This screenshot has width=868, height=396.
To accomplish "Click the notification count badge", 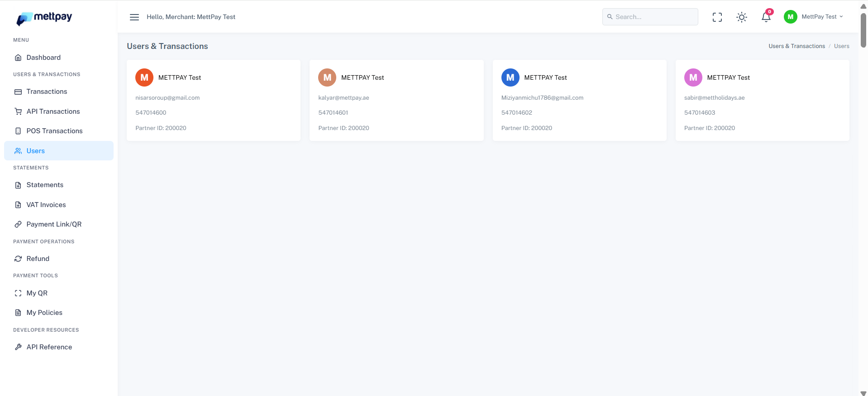I will [769, 12].
